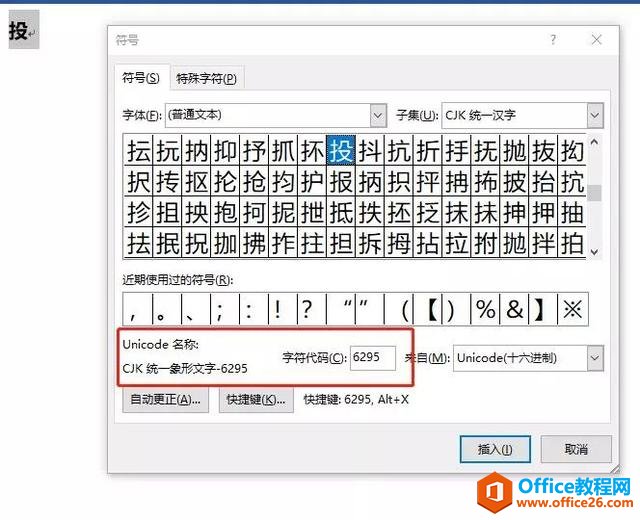
Task: Click the 插入(I) insert button
Action: 495,449
